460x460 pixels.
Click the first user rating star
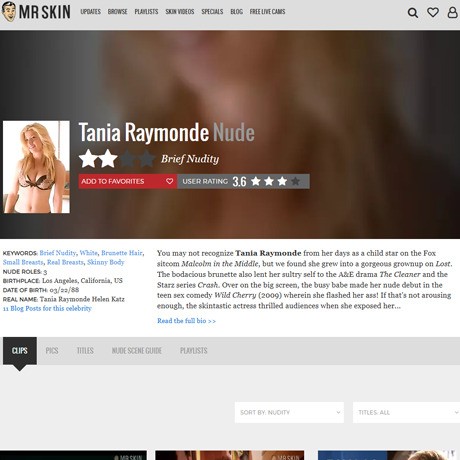(x=256, y=181)
